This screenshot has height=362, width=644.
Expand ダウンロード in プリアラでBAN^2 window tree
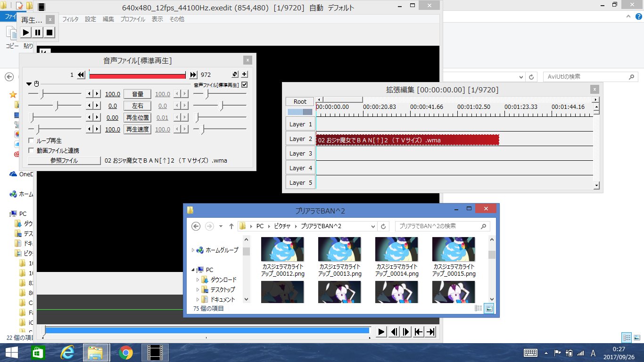198,280
